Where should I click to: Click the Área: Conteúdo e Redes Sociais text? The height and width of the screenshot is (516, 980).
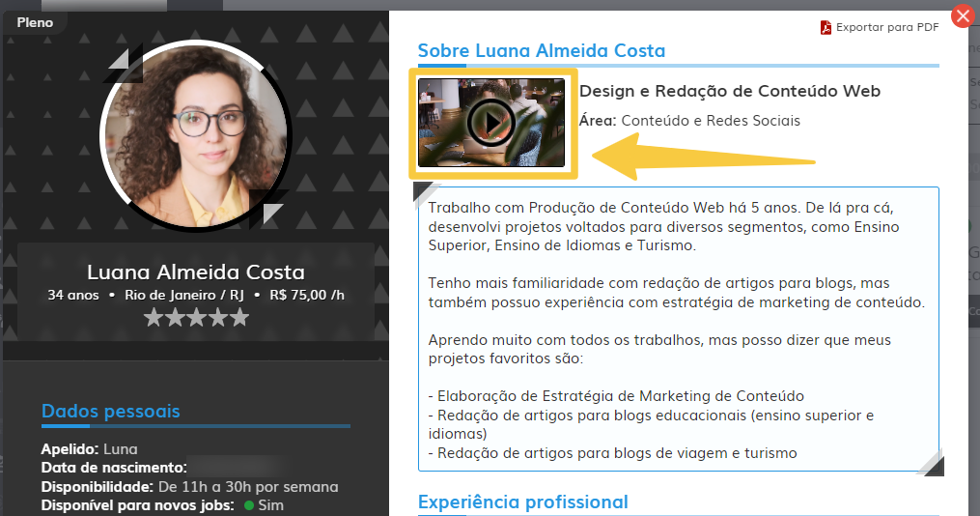689,121
